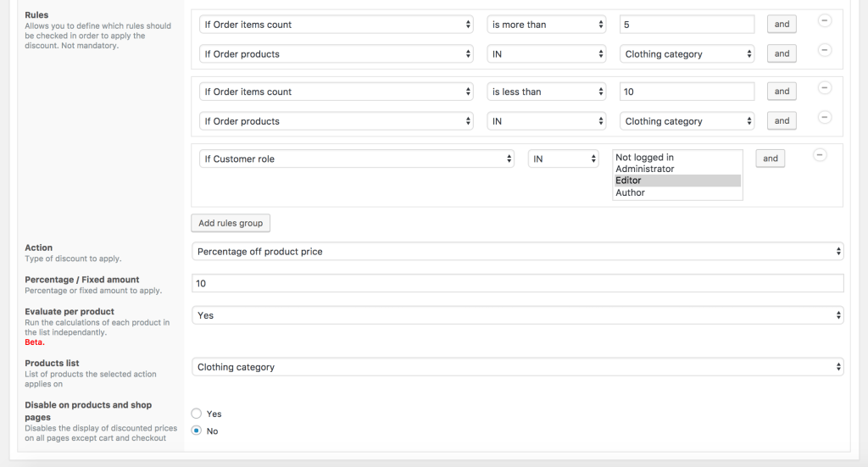
Task: Choose Administrator in the role list
Action: click(644, 169)
